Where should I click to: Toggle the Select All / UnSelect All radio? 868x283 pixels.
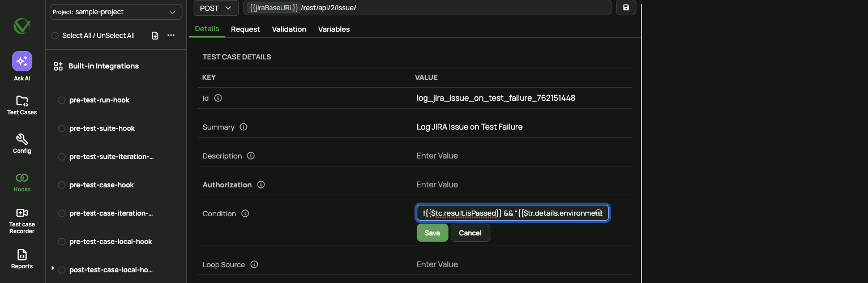point(55,36)
